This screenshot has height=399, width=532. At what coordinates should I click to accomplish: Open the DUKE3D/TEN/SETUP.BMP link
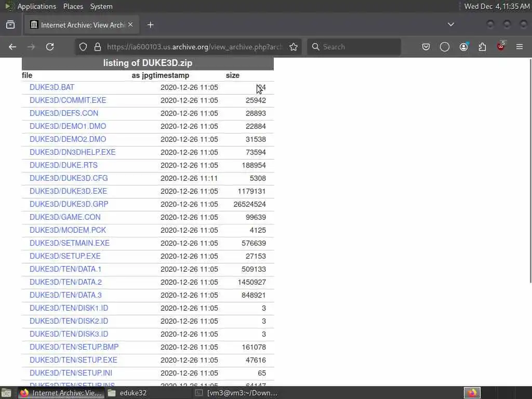tap(74, 347)
